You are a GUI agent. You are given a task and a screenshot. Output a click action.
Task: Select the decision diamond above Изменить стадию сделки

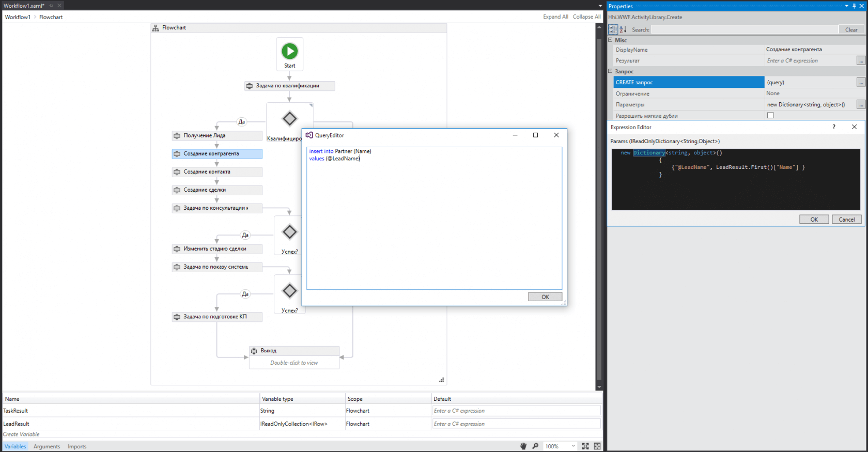click(289, 232)
